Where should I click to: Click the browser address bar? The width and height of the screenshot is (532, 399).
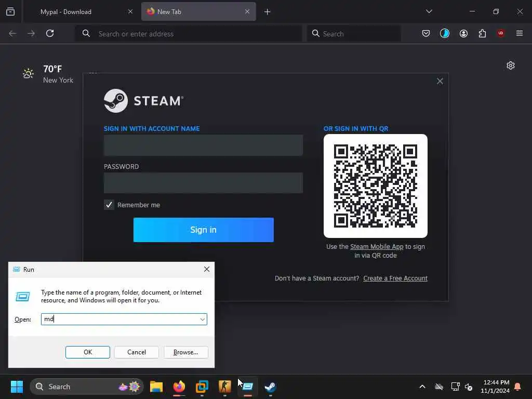point(189,33)
